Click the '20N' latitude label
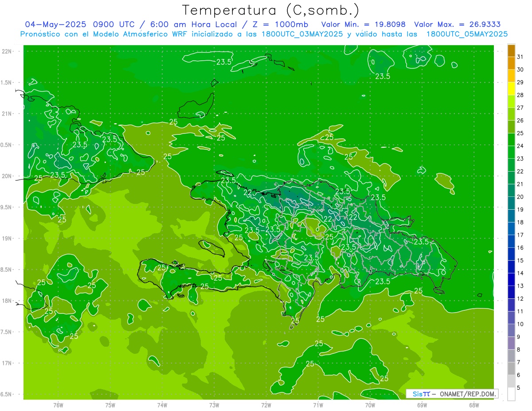Viewport: 532px width, 411px height. (6, 176)
